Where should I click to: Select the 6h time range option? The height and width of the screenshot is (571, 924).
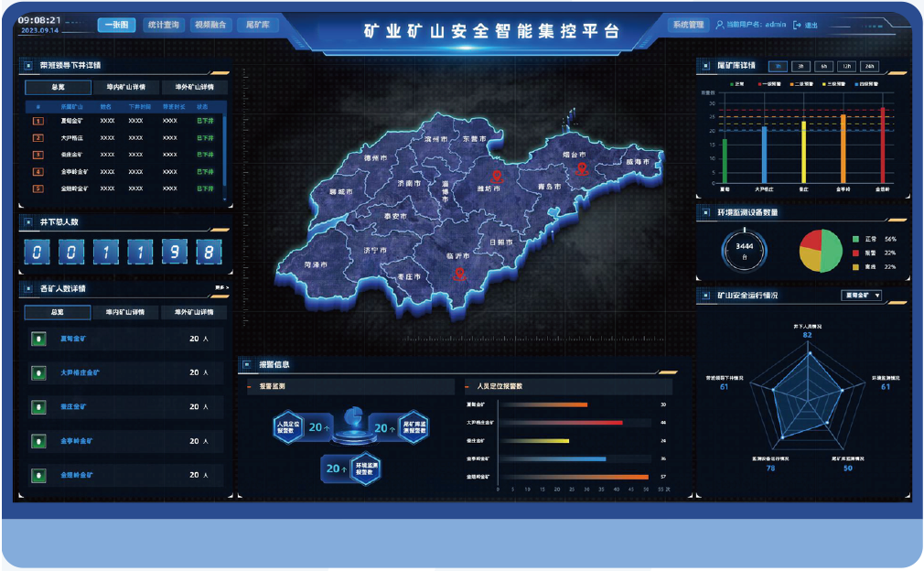pyautogui.click(x=823, y=67)
